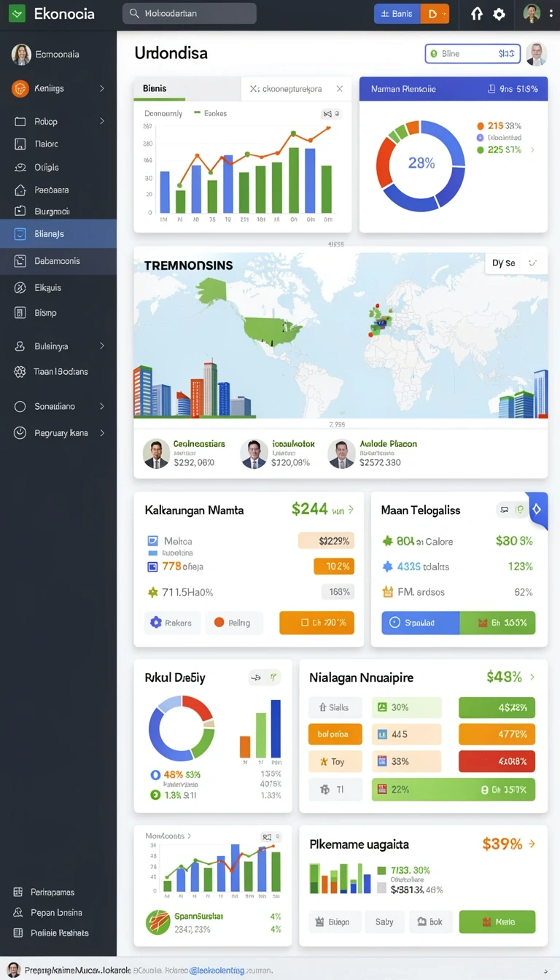Select Oriigis icon in sidebar
The height and width of the screenshot is (980, 560).
[20, 167]
